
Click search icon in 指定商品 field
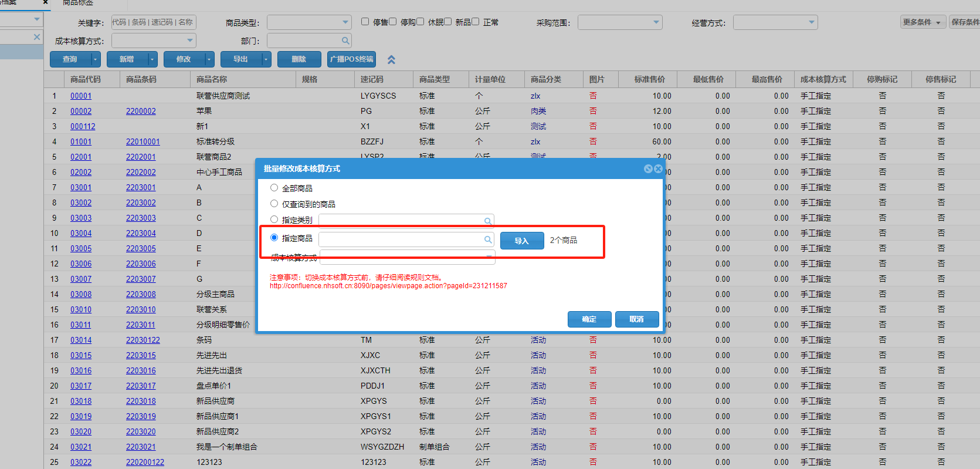coord(487,239)
